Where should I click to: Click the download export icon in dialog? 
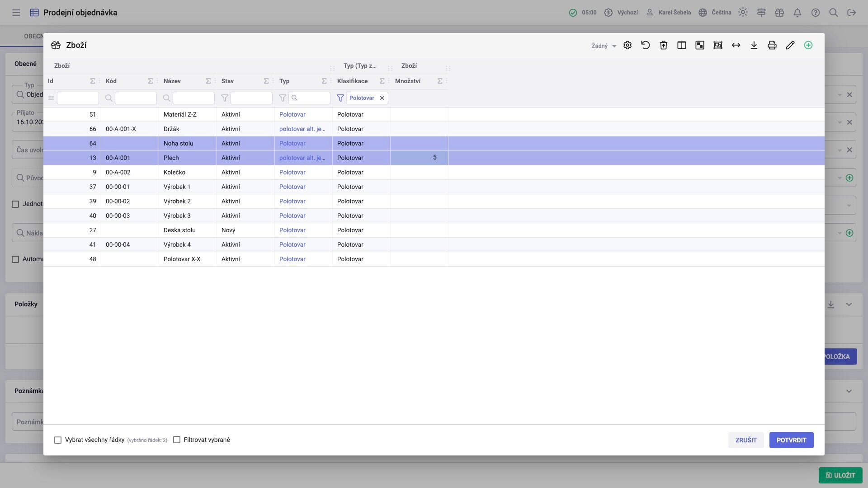coord(754,45)
